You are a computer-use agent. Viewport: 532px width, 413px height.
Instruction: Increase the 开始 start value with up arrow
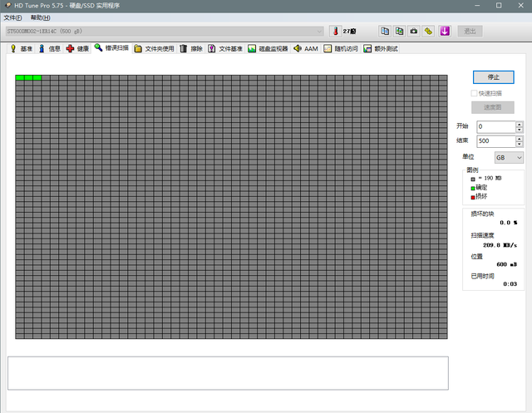tap(519, 124)
